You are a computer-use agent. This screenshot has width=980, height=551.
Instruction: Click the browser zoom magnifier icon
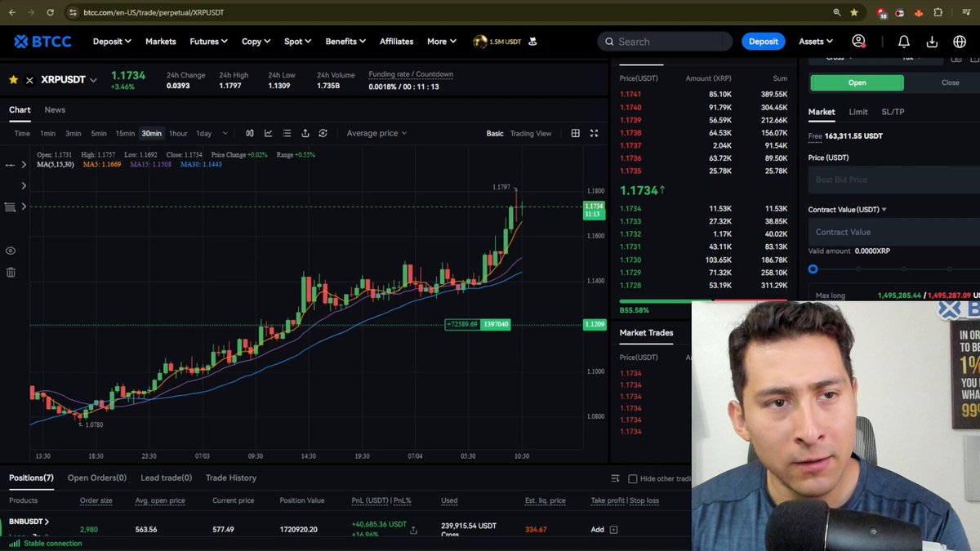[x=837, y=13]
